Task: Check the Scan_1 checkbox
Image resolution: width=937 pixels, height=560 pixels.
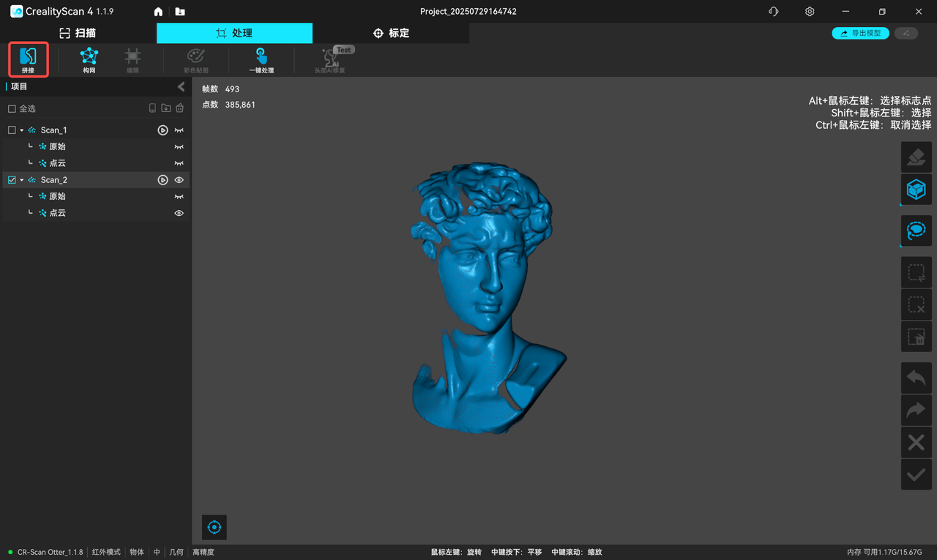Action: tap(12, 130)
